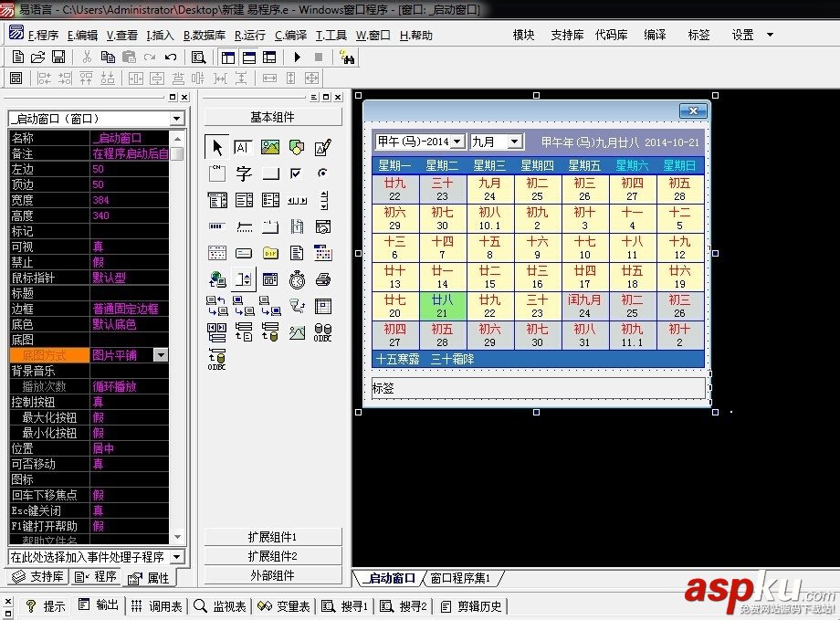Click the New file toolbar icon

coord(17,57)
